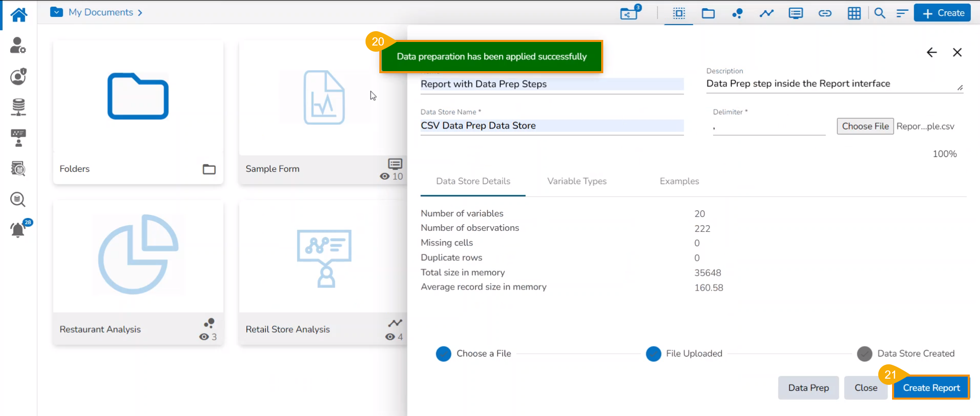Click the Data Store Created step circle
The image size is (980, 416).
tap(865, 354)
